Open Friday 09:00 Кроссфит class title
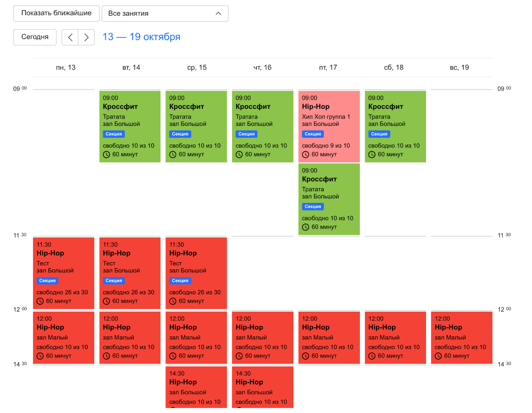Viewport: 532px width, 413px height. coord(319,179)
